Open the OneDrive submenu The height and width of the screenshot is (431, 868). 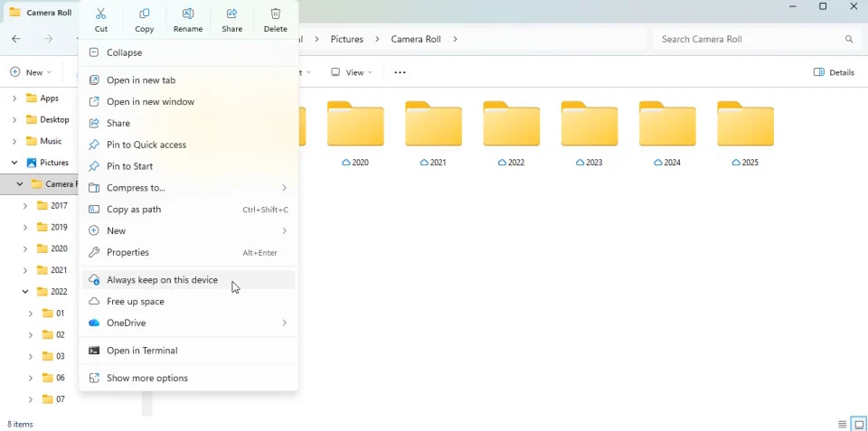point(188,323)
